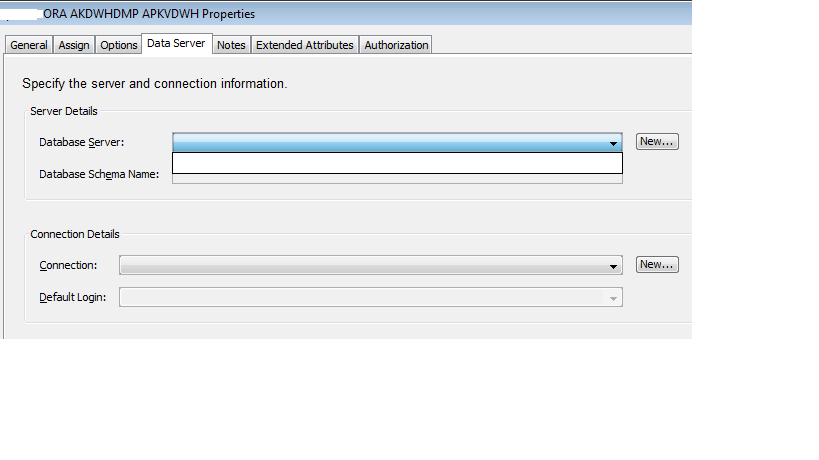Open the Default Login dropdown
The image size is (819, 460).
[x=370, y=297]
